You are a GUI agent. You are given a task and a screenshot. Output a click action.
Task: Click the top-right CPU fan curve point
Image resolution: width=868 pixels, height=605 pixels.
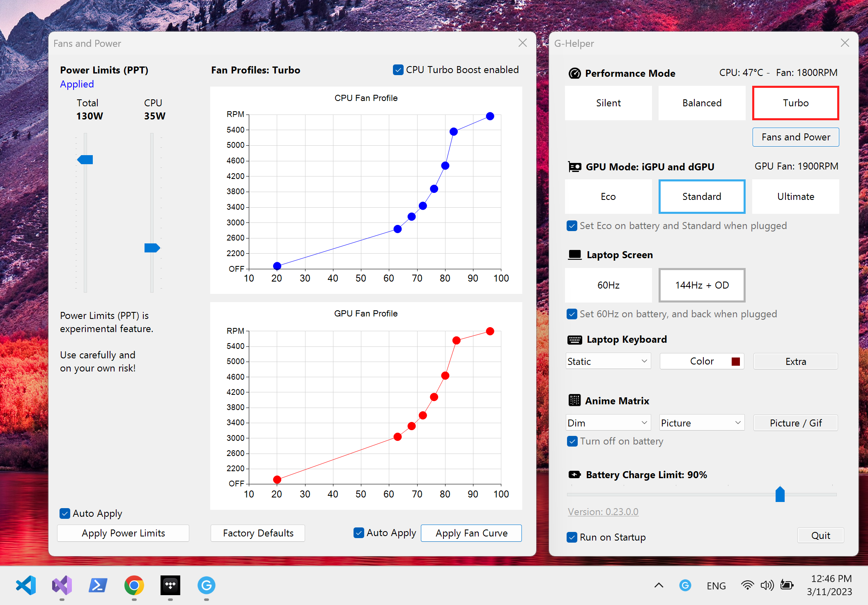(x=490, y=116)
